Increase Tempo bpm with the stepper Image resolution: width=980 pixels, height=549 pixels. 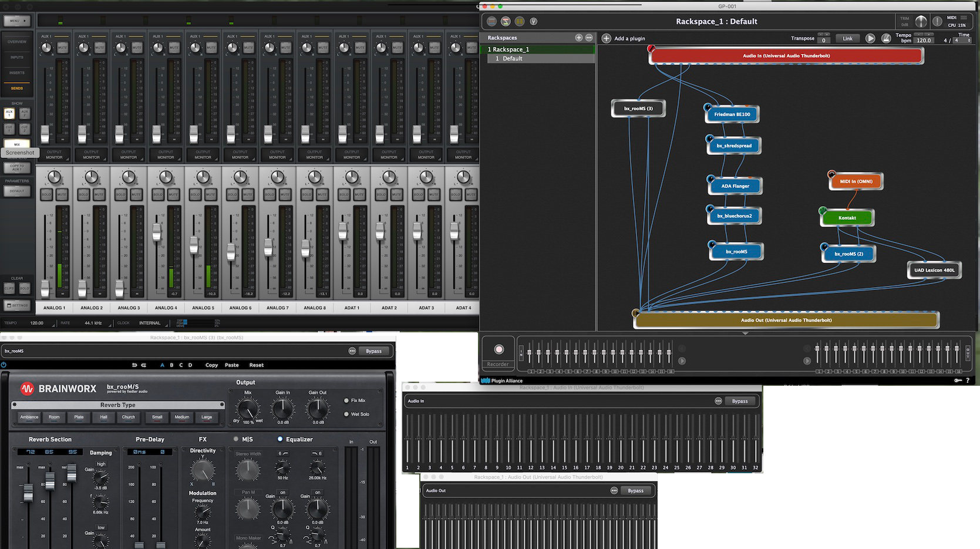(x=930, y=34)
